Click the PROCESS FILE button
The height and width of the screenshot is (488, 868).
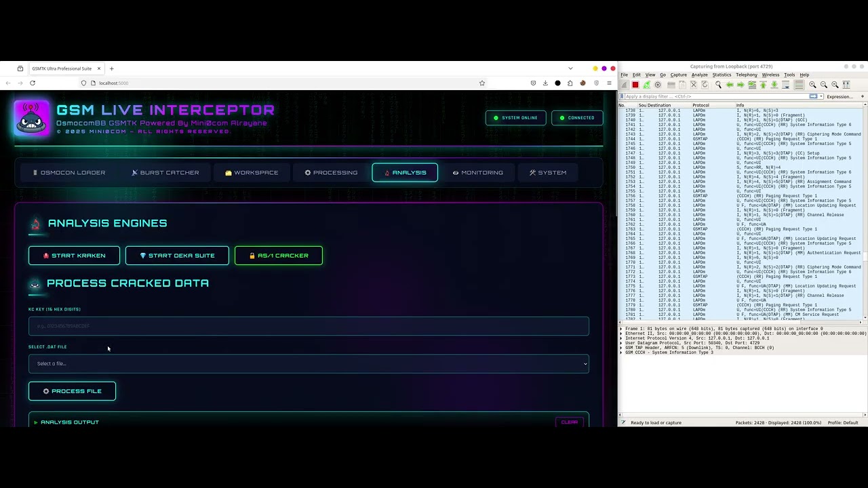(72, 391)
